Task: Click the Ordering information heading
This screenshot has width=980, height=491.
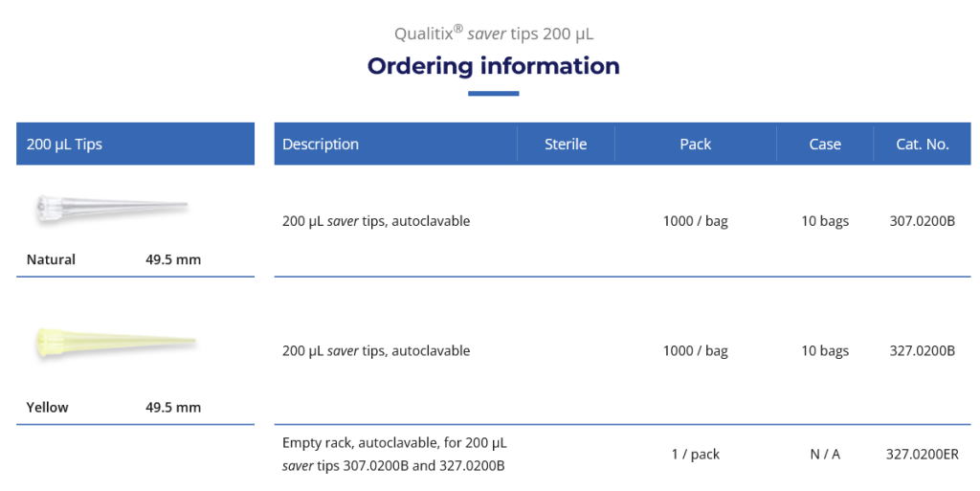Action: (493, 66)
